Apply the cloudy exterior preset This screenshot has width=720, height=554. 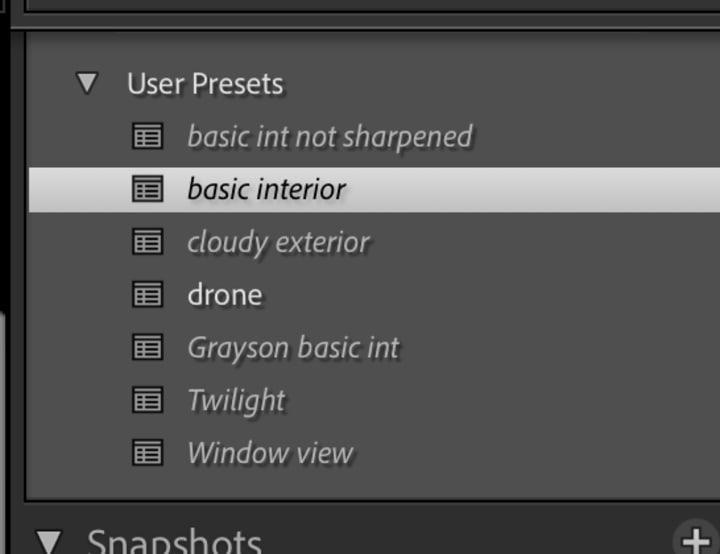[278, 242]
